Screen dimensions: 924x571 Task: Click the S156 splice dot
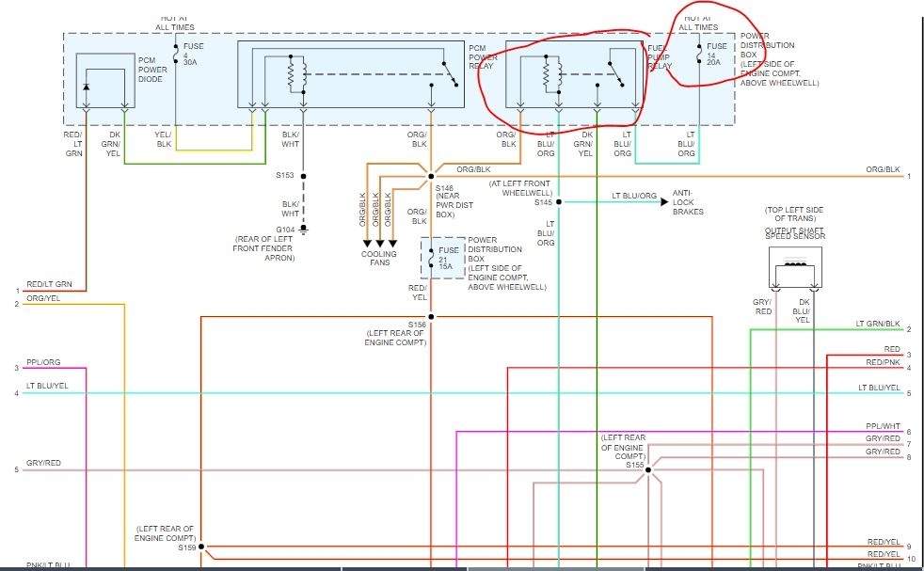tap(431, 317)
